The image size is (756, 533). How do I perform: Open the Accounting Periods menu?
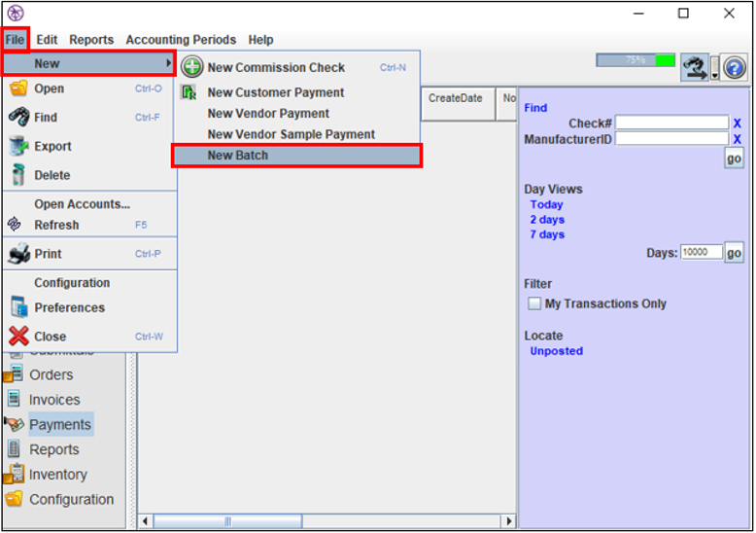point(181,40)
